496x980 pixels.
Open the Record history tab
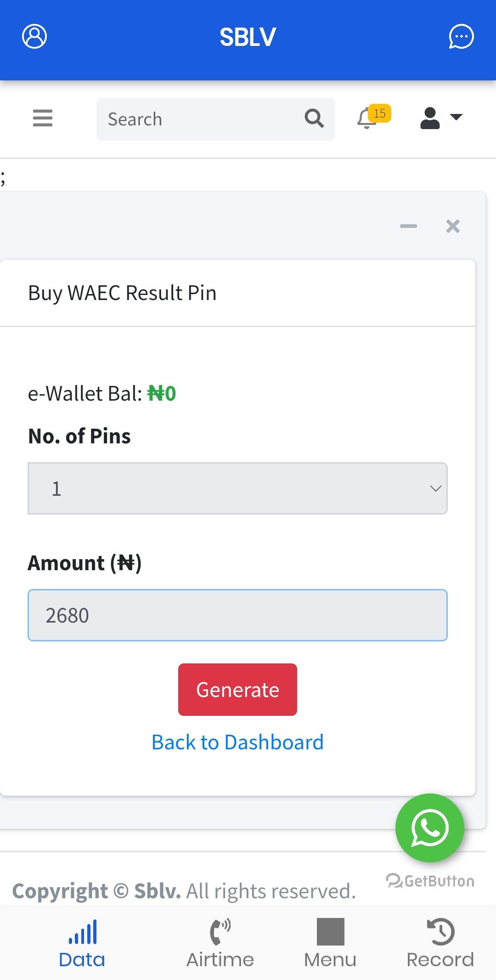[x=440, y=943]
